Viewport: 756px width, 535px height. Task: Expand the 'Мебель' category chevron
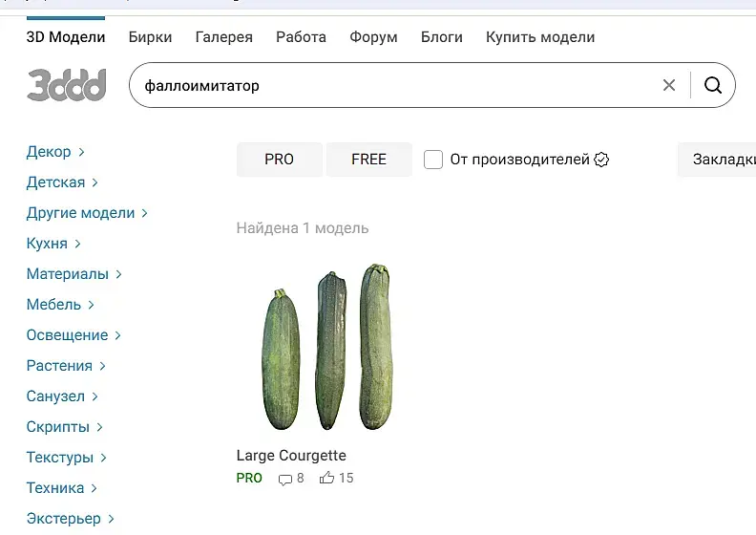click(x=91, y=305)
